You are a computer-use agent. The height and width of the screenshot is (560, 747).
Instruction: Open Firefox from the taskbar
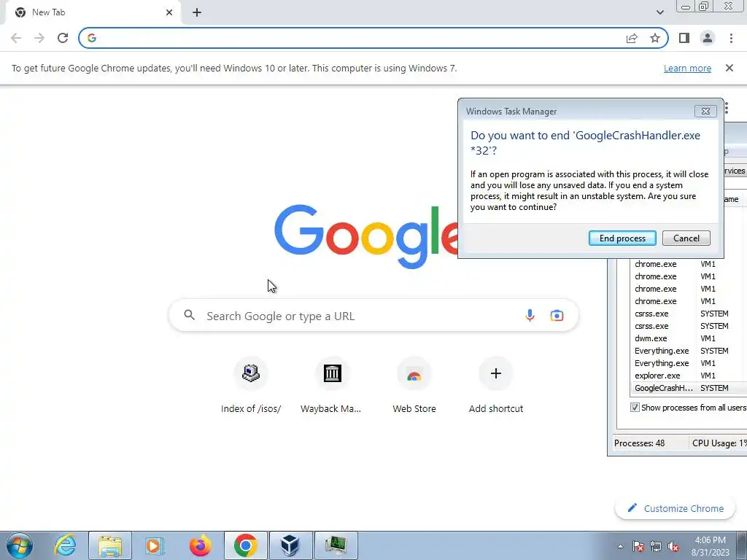pos(200,545)
